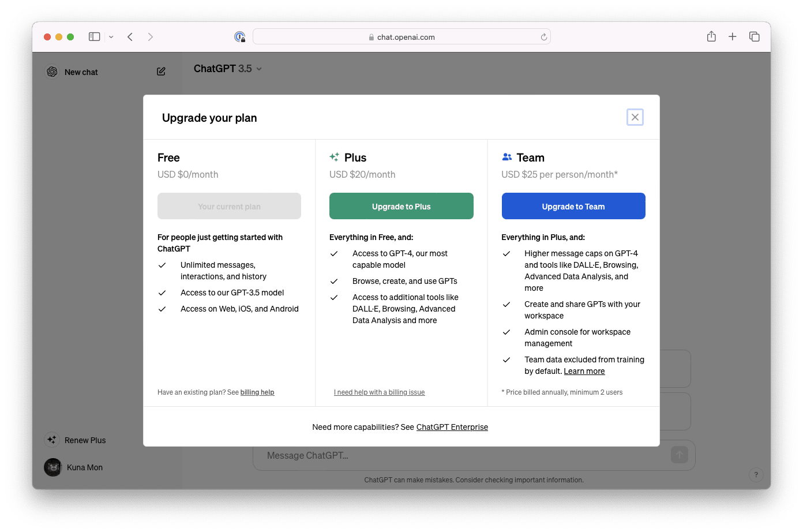Click the USD $25 per person/month price
Viewport: 803px width, 532px height.
[x=560, y=174]
